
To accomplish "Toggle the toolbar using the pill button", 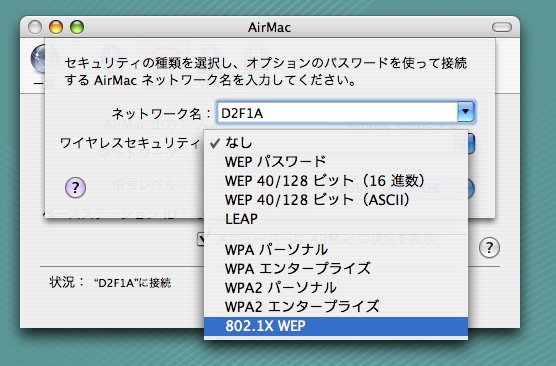I will (502, 27).
